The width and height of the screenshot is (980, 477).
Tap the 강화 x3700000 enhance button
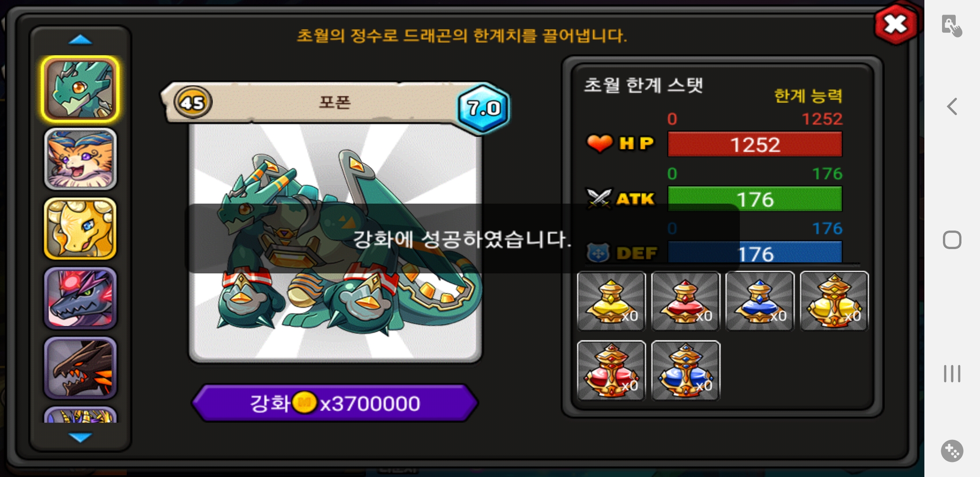pos(335,403)
